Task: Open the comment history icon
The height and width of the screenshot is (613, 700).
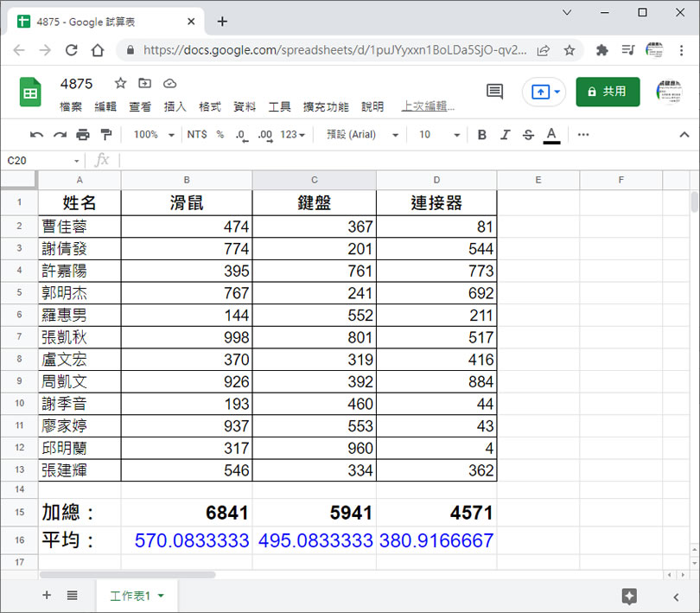Action: (x=494, y=92)
